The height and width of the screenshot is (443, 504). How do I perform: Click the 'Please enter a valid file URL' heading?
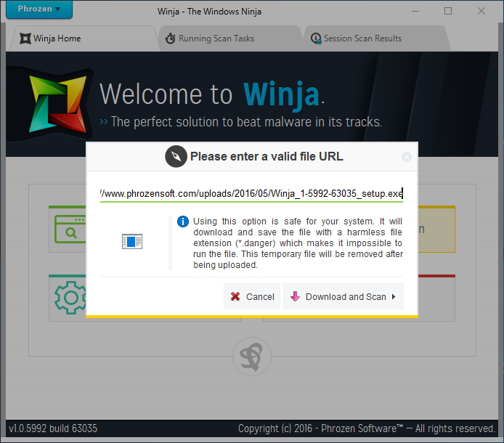[x=267, y=157]
